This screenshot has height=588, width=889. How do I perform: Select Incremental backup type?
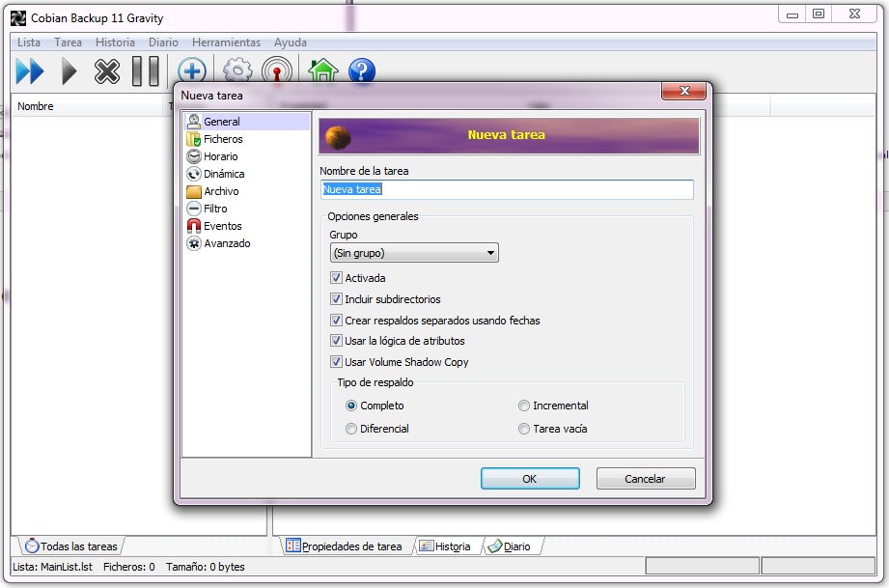pyautogui.click(x=524, y=406)
